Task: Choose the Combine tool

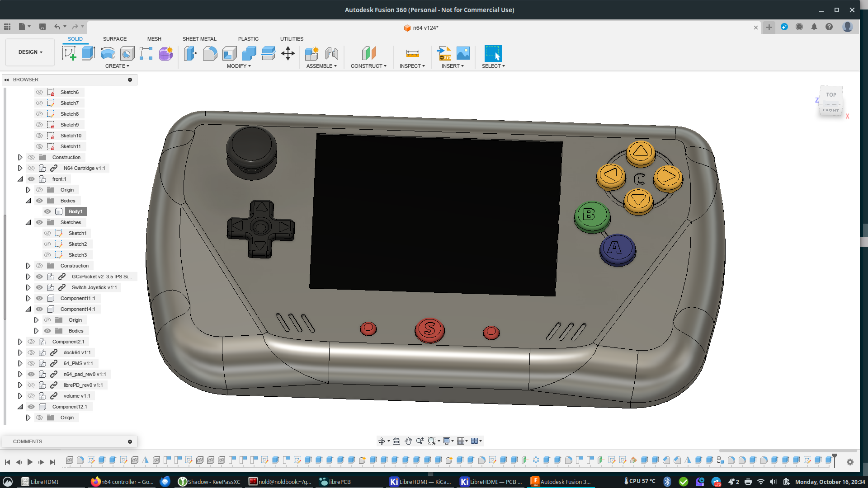Action: click(249, 53)
